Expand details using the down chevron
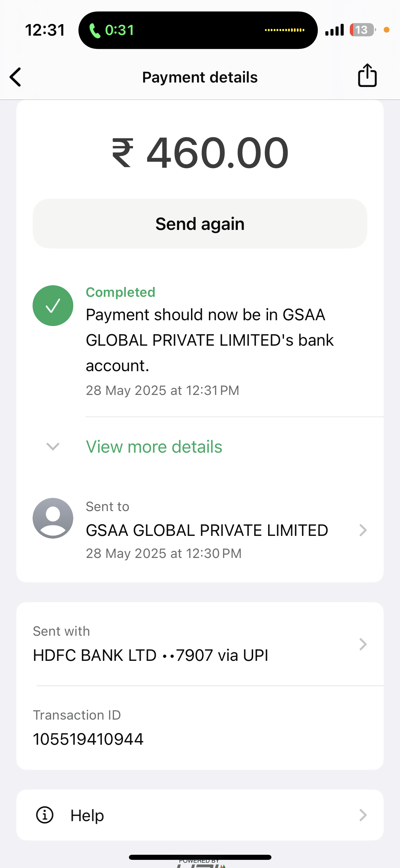Screen dimensions: 400x868 tap(53, 447)
